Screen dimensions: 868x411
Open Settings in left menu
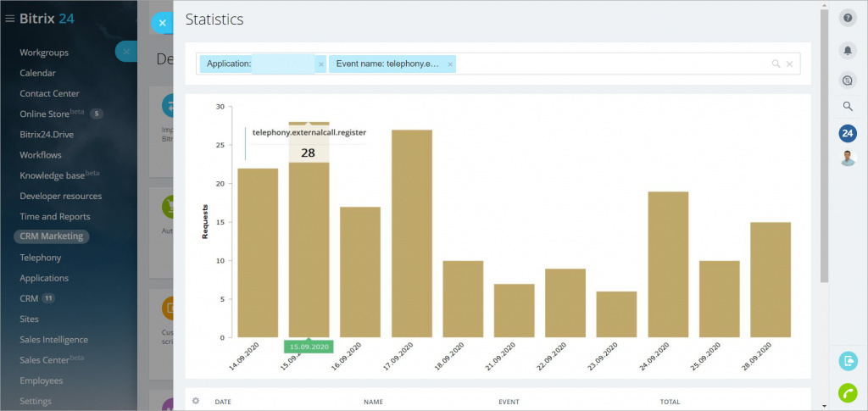36,401
